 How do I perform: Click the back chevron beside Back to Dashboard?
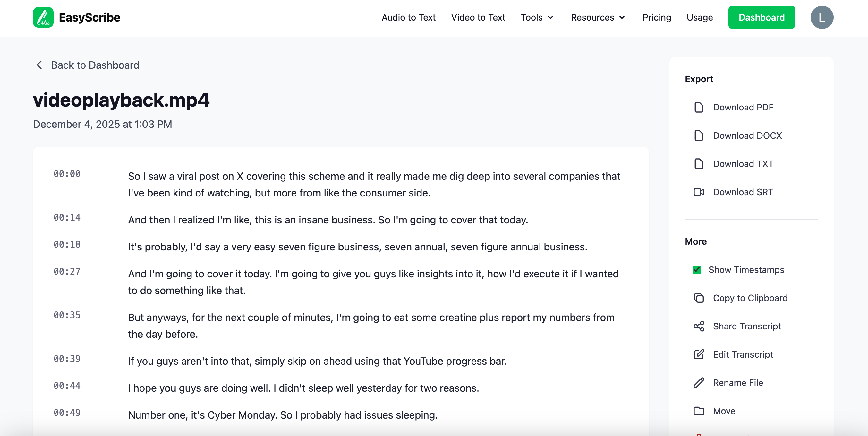pyautogui.click(x=39, y=65)
